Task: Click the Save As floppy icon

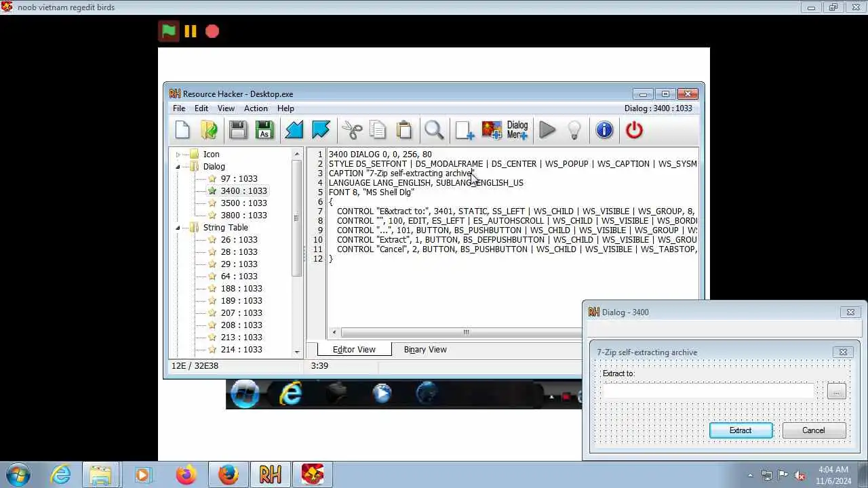Action: coord(264,130)
